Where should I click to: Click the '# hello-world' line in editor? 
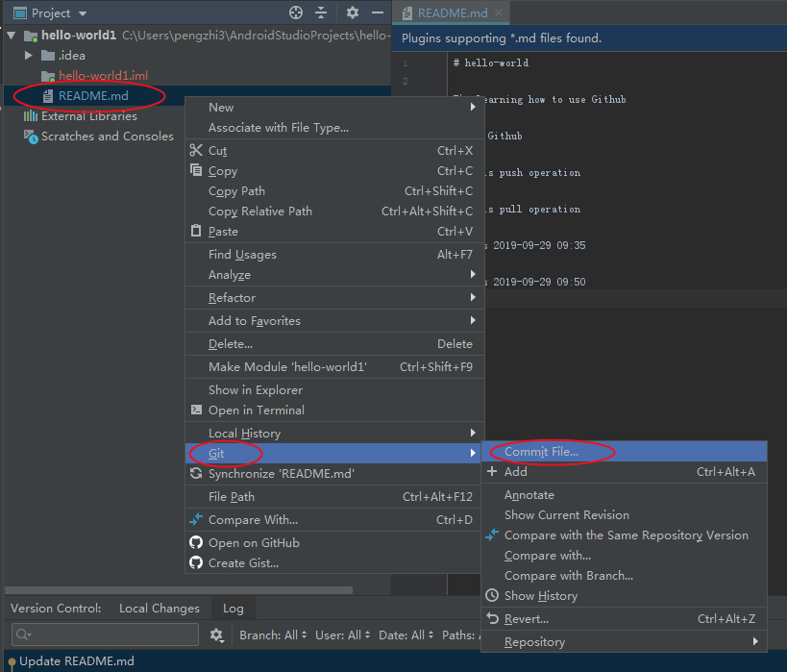pos(491,62)
